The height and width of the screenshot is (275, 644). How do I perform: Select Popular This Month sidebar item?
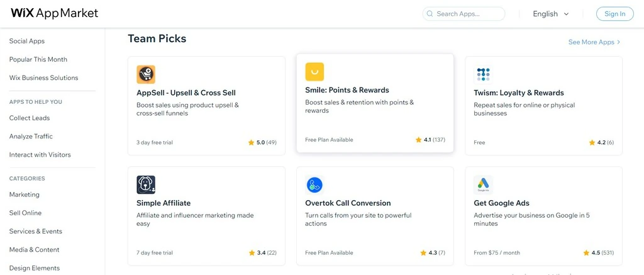(38, 59)
